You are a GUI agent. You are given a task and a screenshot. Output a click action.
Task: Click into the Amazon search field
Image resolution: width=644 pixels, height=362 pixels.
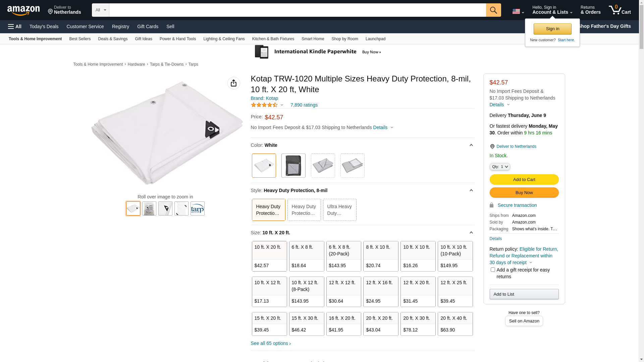click(298, 10)
